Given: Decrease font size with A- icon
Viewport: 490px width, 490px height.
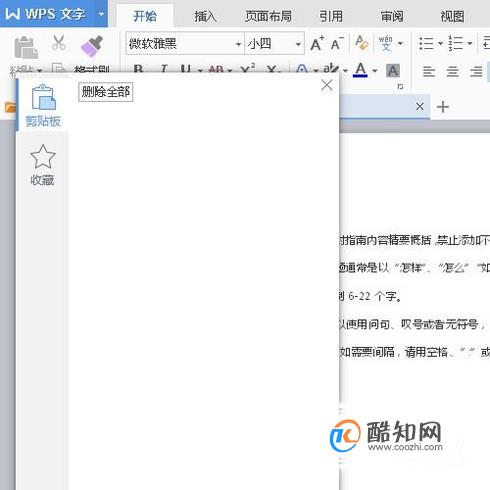Looking at the screenshot, I should 337,43.
